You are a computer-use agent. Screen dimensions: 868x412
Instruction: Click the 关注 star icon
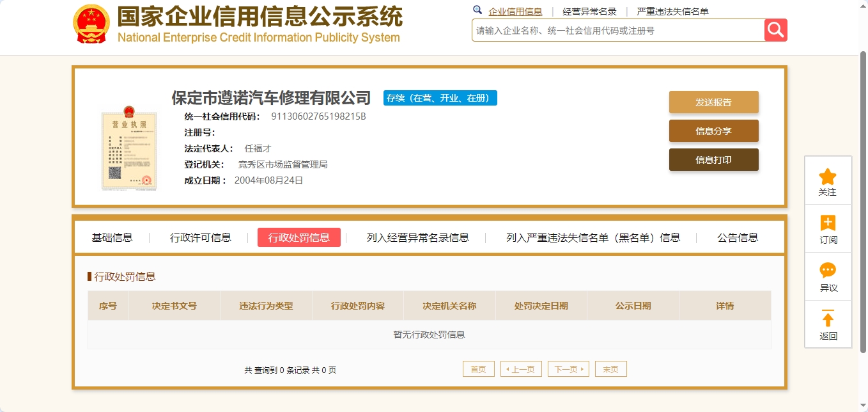828,177
